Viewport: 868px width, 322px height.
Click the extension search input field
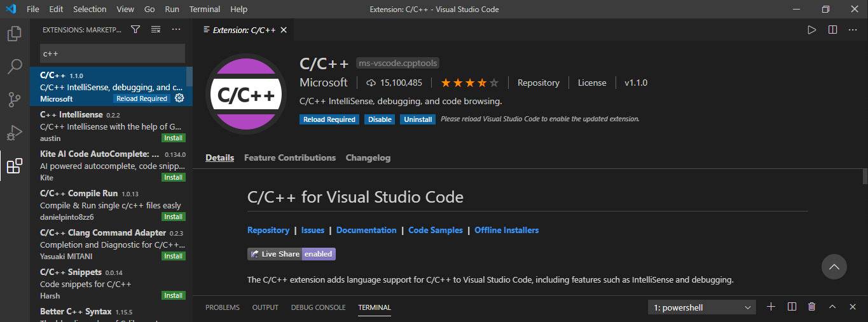[x=112, y=53]
